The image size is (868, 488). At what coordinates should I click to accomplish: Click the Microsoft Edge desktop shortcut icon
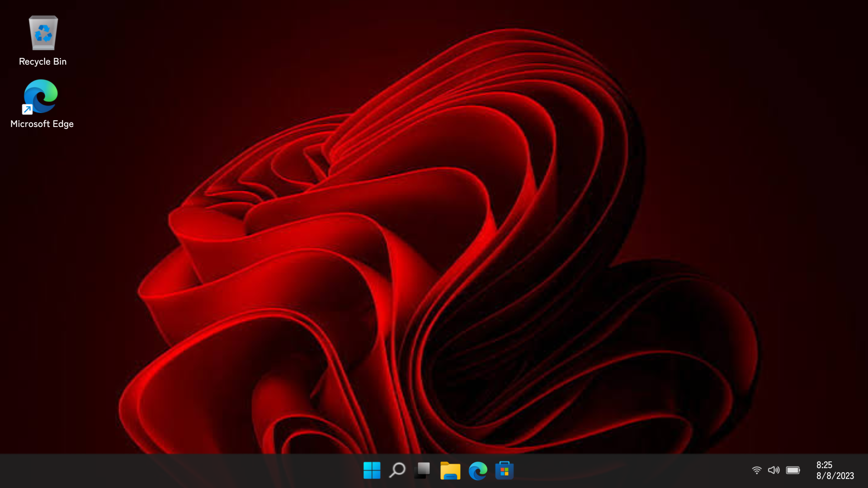coord(41,96)
